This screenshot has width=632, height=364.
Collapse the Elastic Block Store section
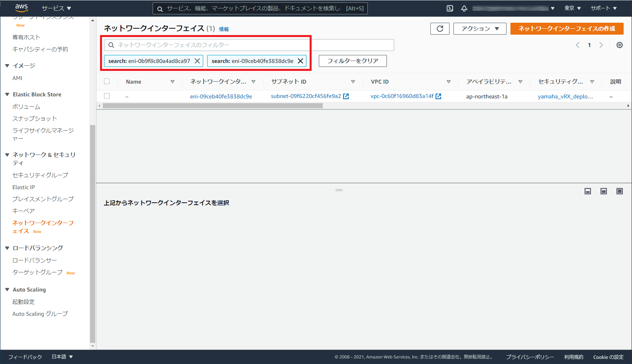[7, 94]
